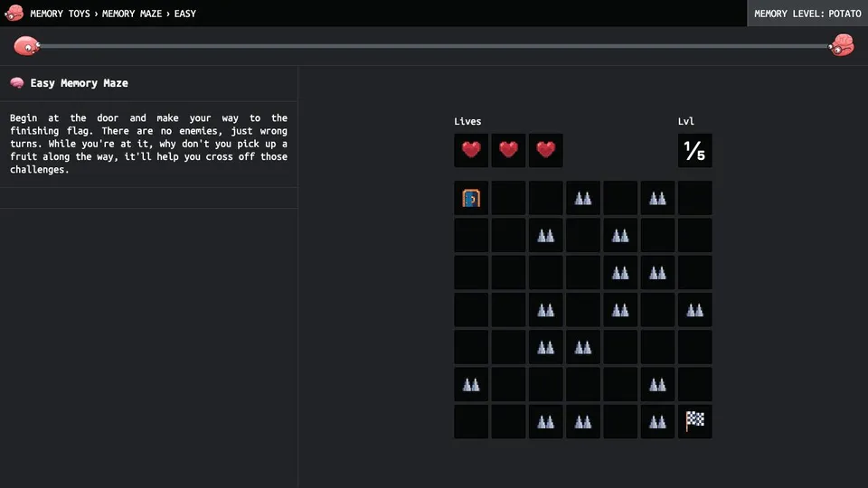Click the door icon in the maze
The height and width of the screenshot is (488, 868).
coord(471,198)
